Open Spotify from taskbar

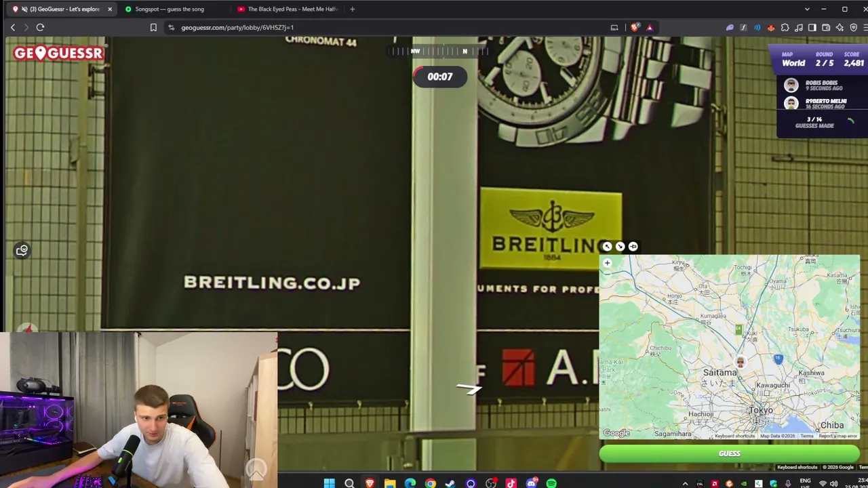[x=551, y=483]
